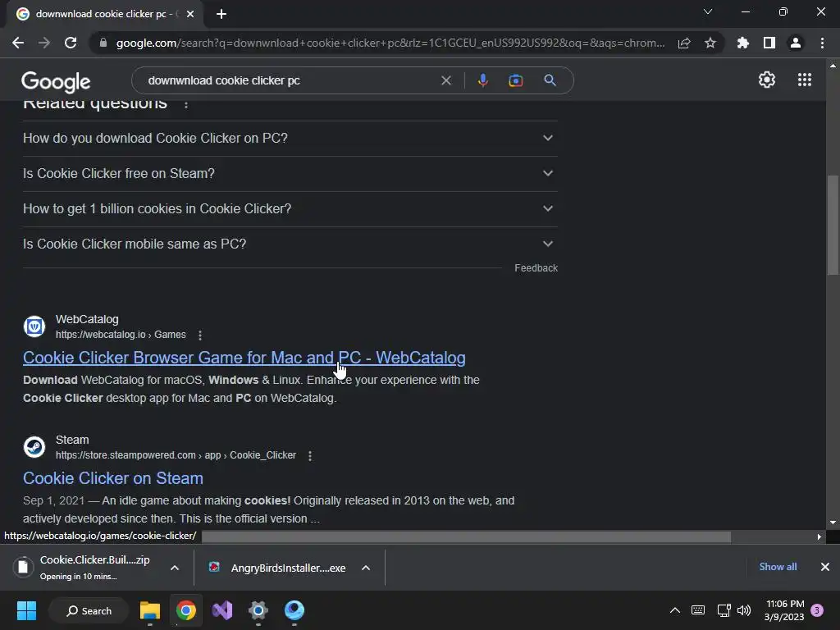This screenshot has height=630, width=840.
Task: Open a new browser tab
Action: [221, 14]
